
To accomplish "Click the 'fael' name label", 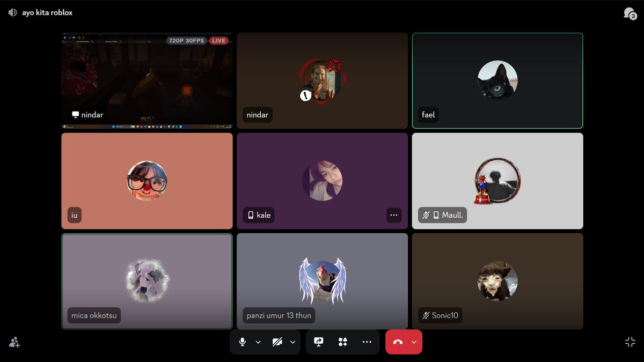I will pos(428,115).
